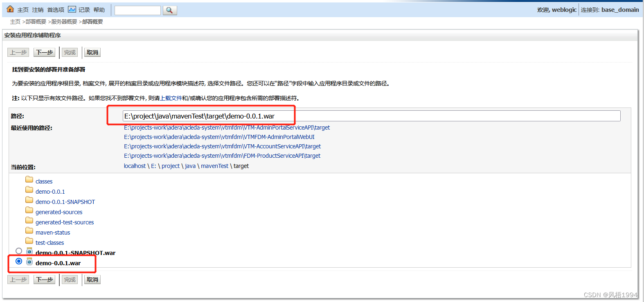Open the demo-0.0.1 folder link
Viewport: 644px width, 302px height.
[50, 192]
